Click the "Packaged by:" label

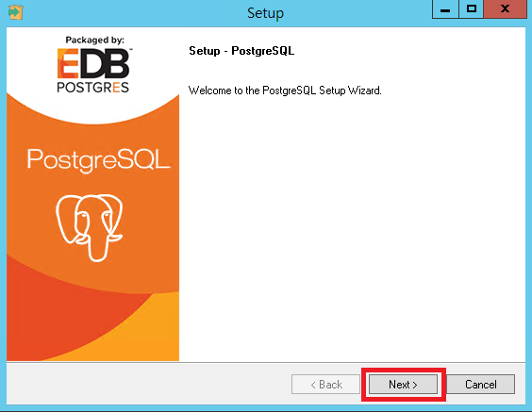[95, 40]
